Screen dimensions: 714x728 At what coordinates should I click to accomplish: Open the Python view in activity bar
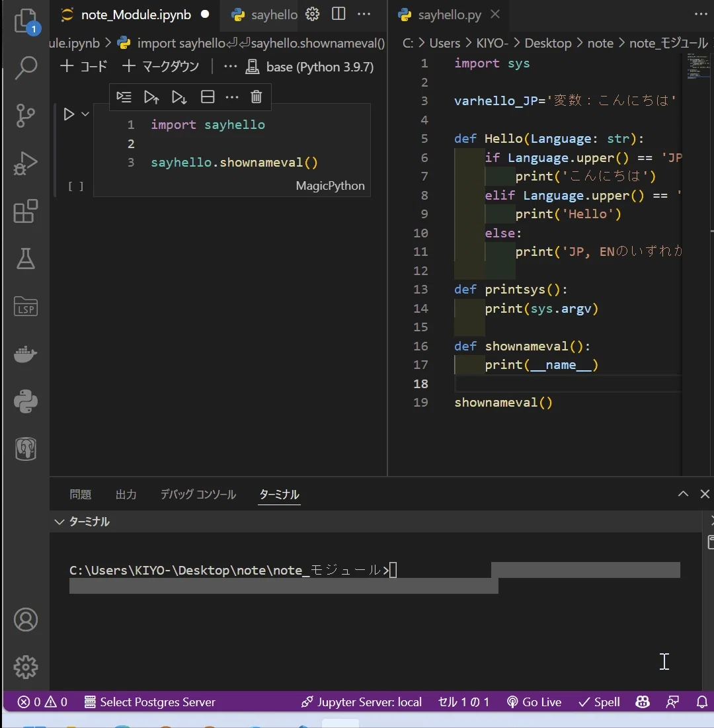26,401
